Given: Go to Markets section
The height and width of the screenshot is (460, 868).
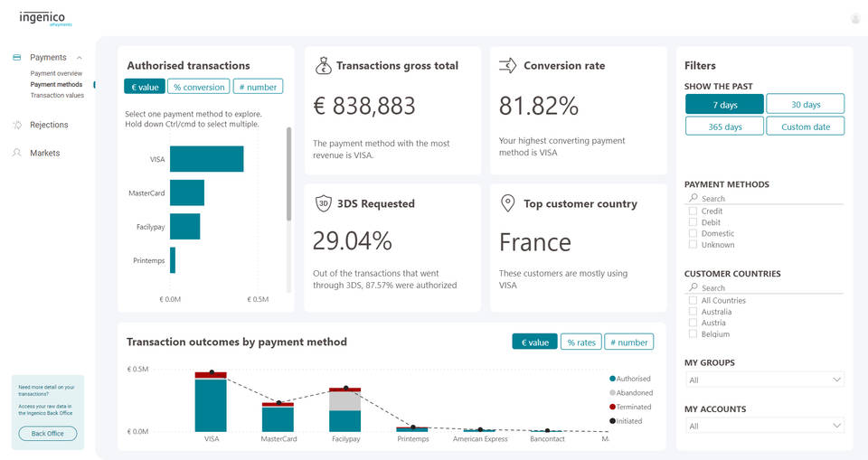Looking at the screenshot, I should [x=45, y=153].
